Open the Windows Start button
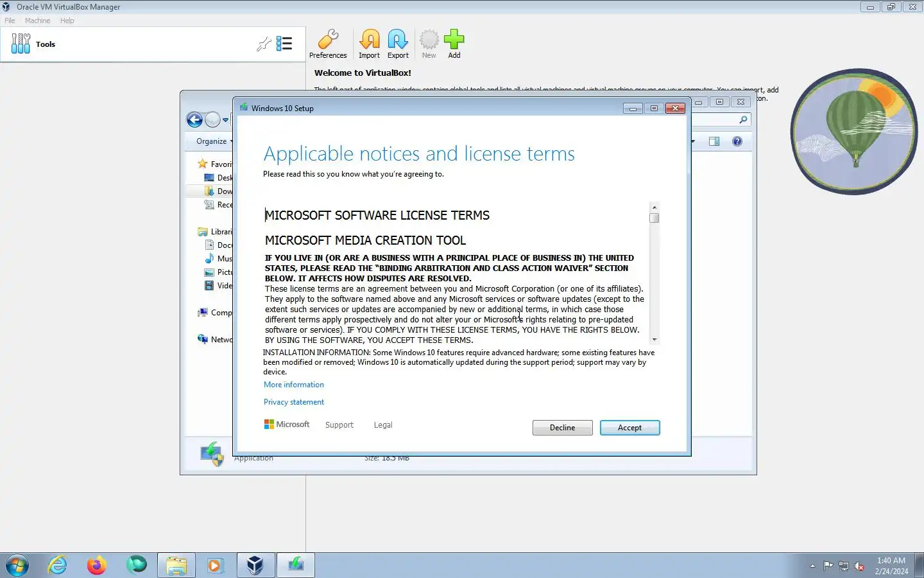Image resolution: width=924 pixels, height=578 pixels. tap(17, 565)
